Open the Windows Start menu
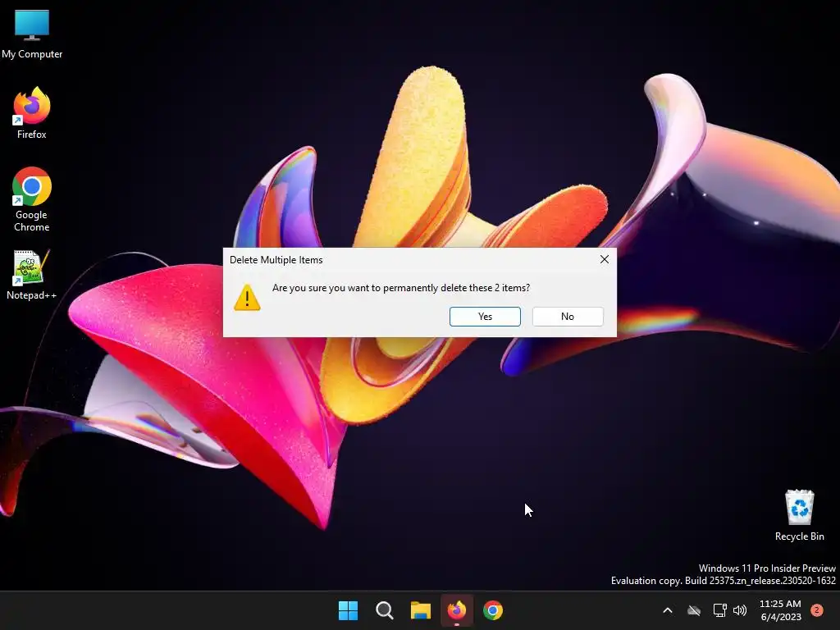The image size is (840, 630). pyautogui.click(x=348, y=610)
